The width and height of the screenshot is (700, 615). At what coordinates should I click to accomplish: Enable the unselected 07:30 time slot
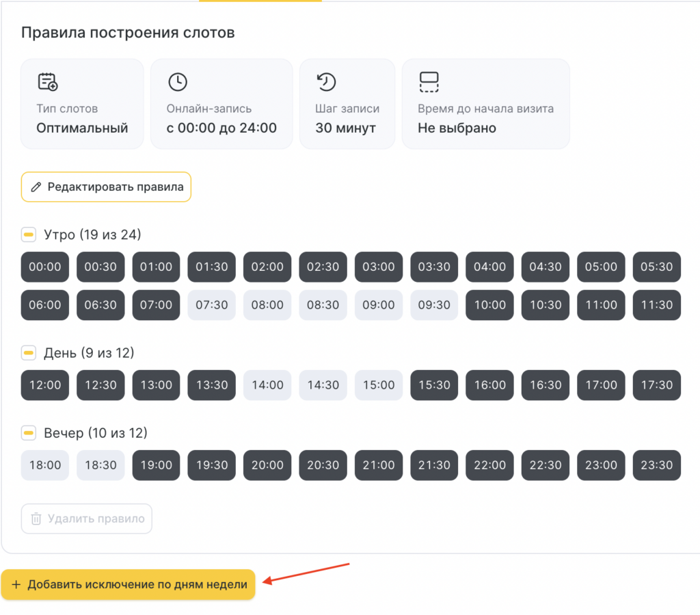[212, 305]
